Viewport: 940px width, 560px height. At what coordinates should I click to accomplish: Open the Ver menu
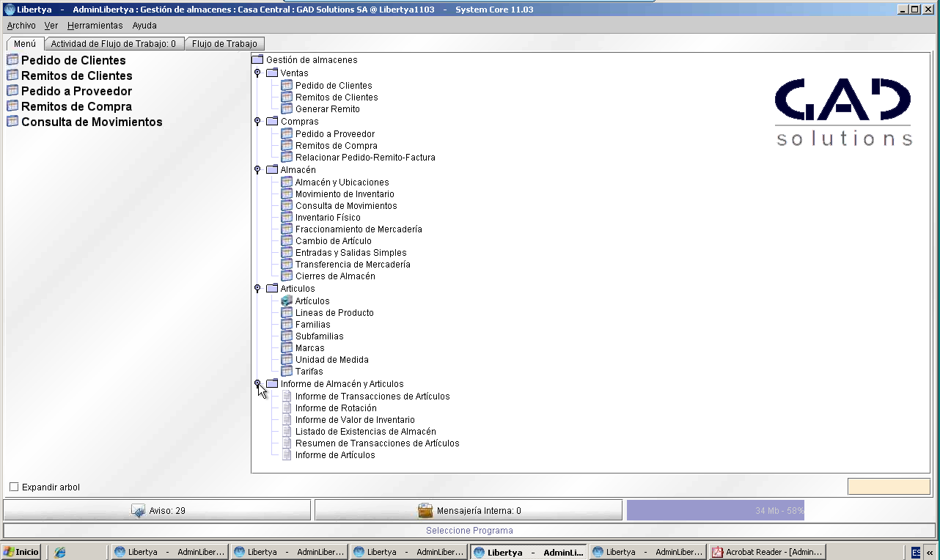51,26
